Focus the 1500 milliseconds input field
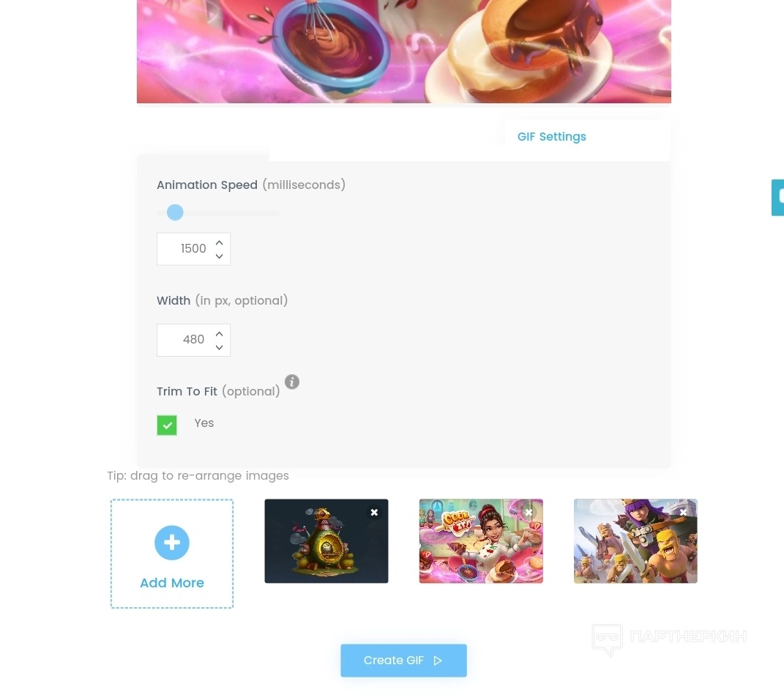 193,249
